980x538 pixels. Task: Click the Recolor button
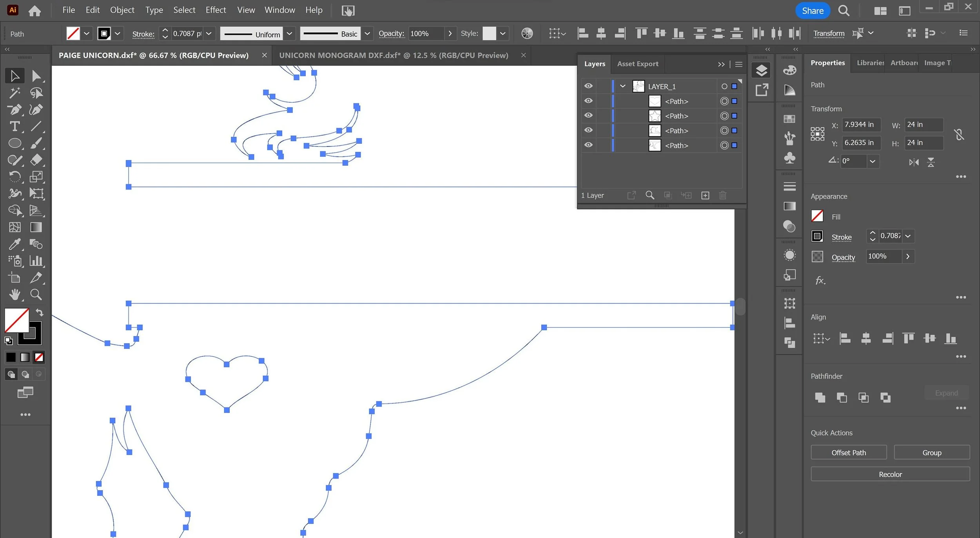click(x=890, y=474)
